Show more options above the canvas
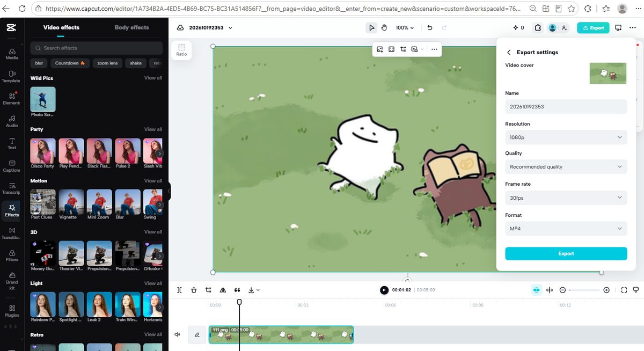Image resolution: width=644 pixels, height=351 pixels. (x=434, y=49)
